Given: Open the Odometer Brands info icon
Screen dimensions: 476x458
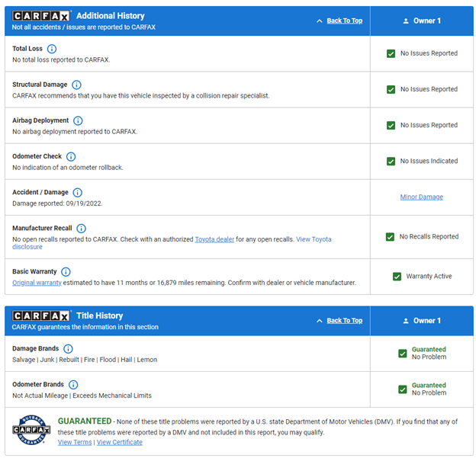Looking at the screenshot, I should (x=73, y=385).
